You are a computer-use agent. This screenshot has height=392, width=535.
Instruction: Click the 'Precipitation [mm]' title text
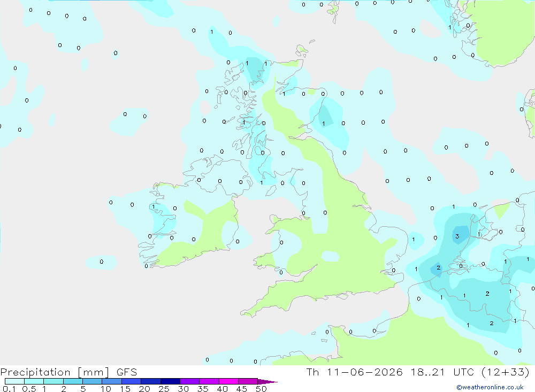(x=55, y=372)
